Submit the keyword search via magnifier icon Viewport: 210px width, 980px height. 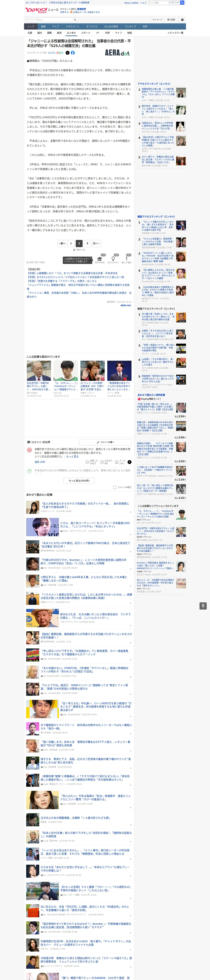coord(75,20)
